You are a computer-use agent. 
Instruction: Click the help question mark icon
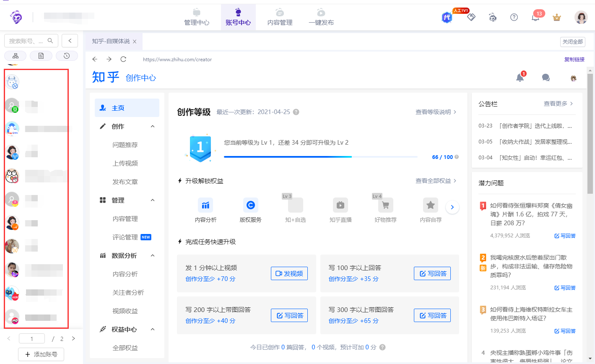(514, 17)
